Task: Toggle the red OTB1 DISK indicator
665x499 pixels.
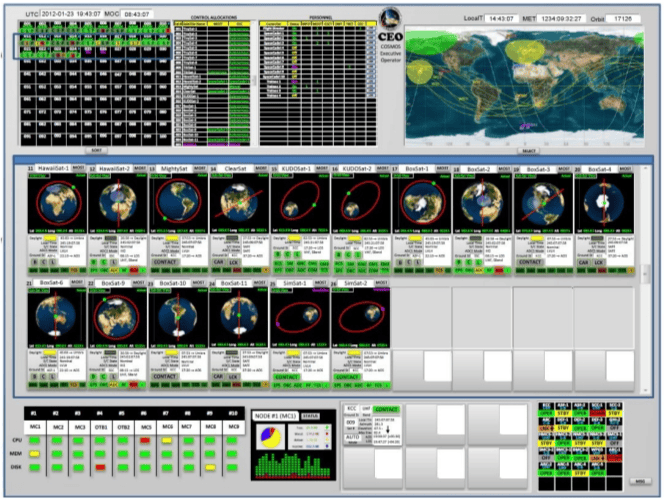Action: coord(102,465)
